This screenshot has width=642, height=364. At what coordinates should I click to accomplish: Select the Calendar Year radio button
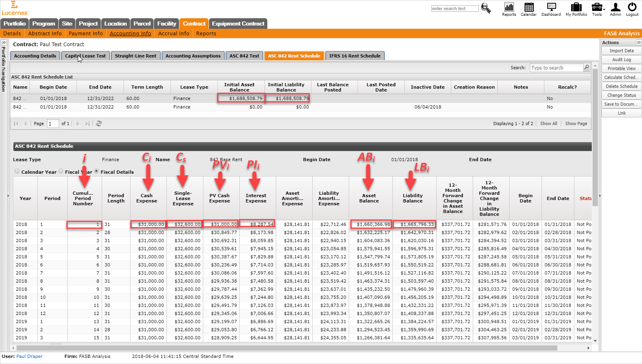point(17,171)
